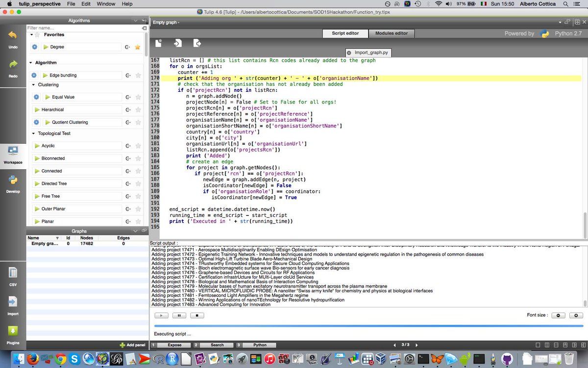The image size is (588, 368).
Task: Open settings gear for Edge bundling
Action: coord(34,76)
